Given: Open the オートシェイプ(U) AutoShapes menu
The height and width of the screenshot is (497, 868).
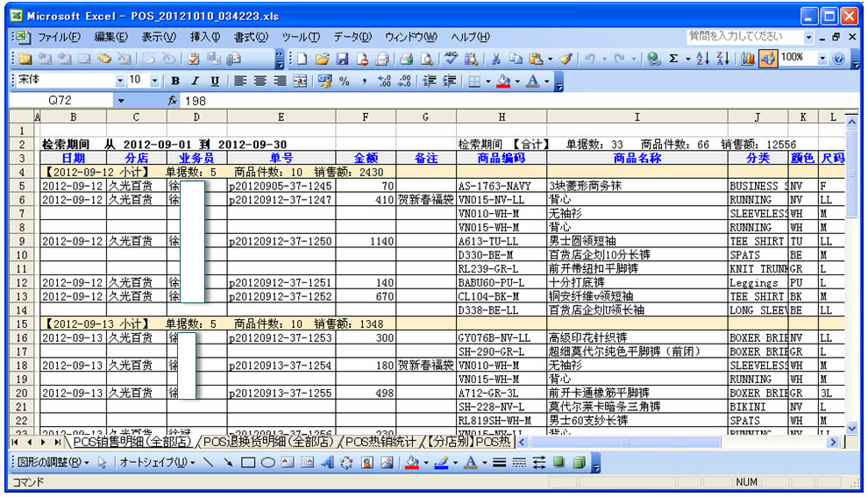Looking at the screenshot, I should pos(157,463).
